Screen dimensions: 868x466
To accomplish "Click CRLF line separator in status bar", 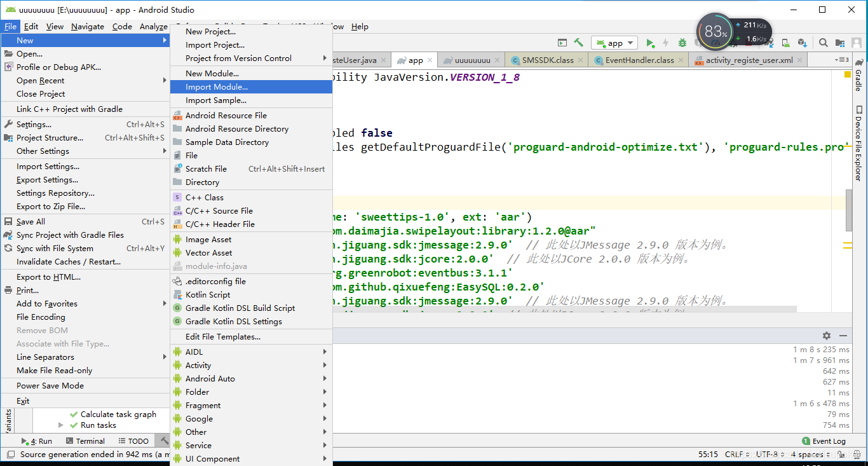I will point(736,454).
